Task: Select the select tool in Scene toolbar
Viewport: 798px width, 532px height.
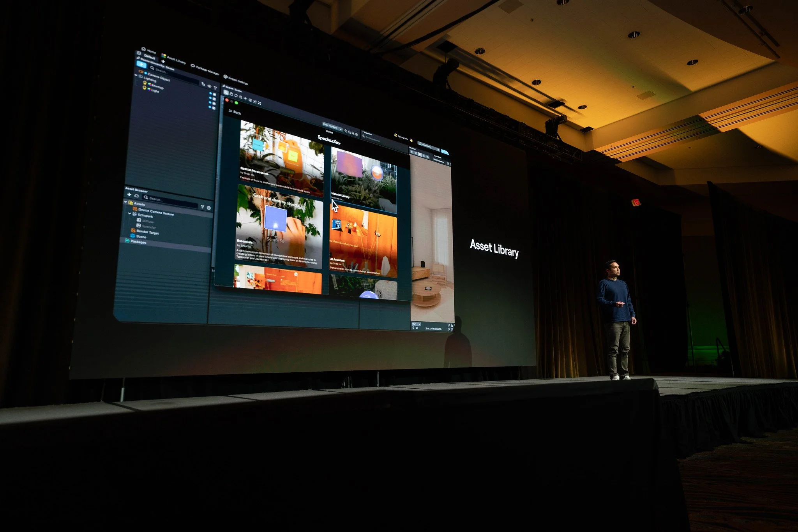Action: click(226, 93)
